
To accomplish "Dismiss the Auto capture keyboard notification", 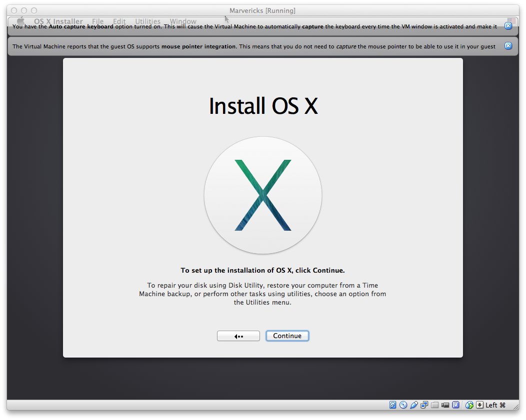I will (x=508, y=26).
